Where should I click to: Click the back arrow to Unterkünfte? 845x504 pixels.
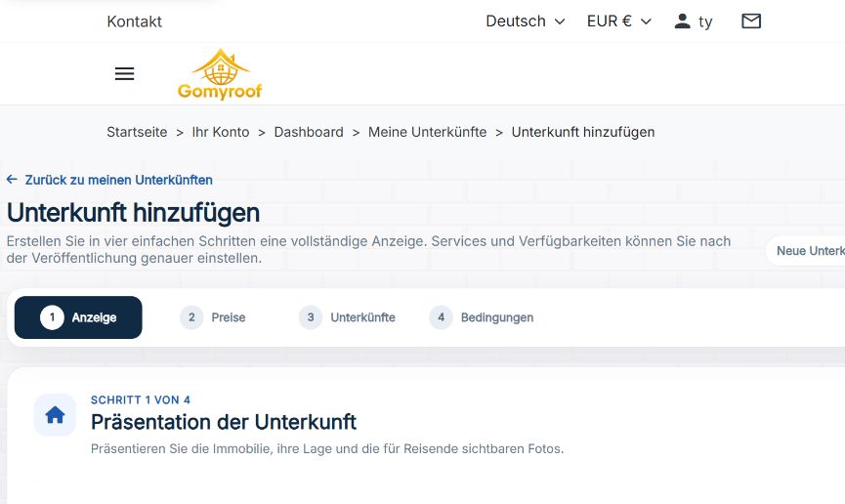[x=12, y=180]
